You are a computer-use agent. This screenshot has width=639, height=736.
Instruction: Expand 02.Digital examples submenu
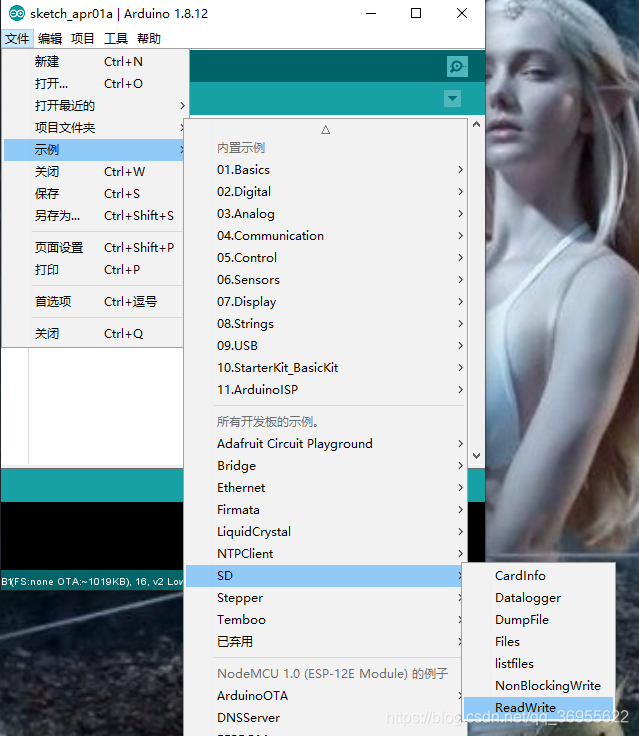[326, 192]
